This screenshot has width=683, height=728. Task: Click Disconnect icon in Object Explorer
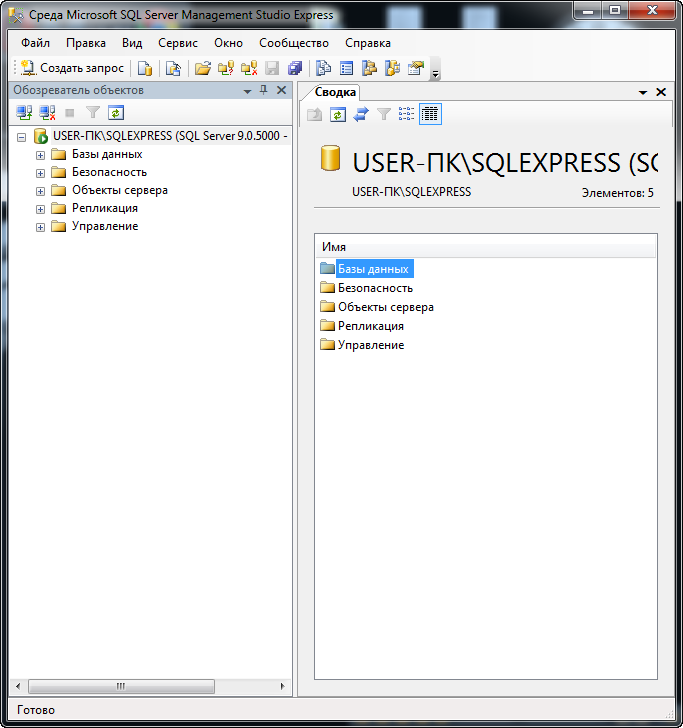tap(47, 113)
